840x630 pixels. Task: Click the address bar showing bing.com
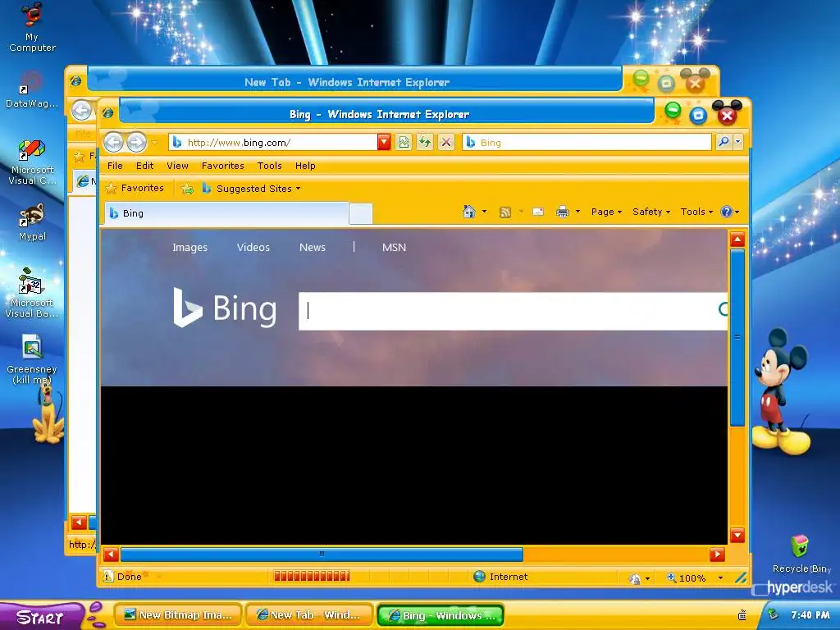tap(274, 143)
